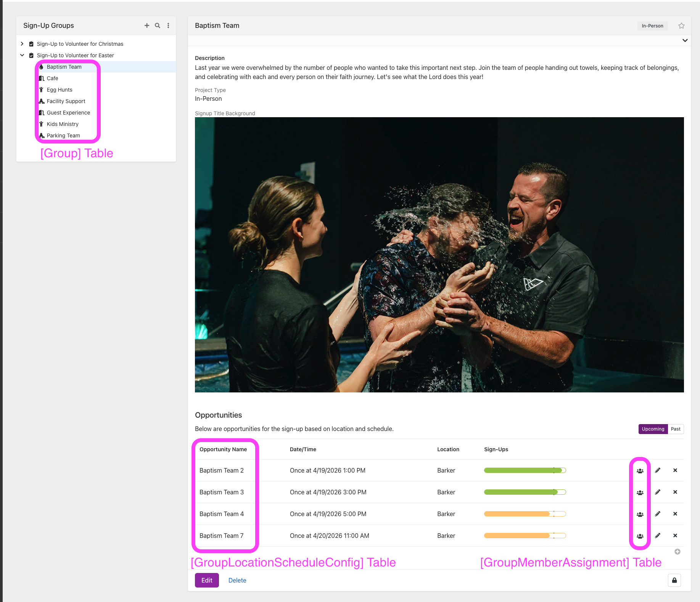Open the Sign-Up Groups search icon

[157, 26]
